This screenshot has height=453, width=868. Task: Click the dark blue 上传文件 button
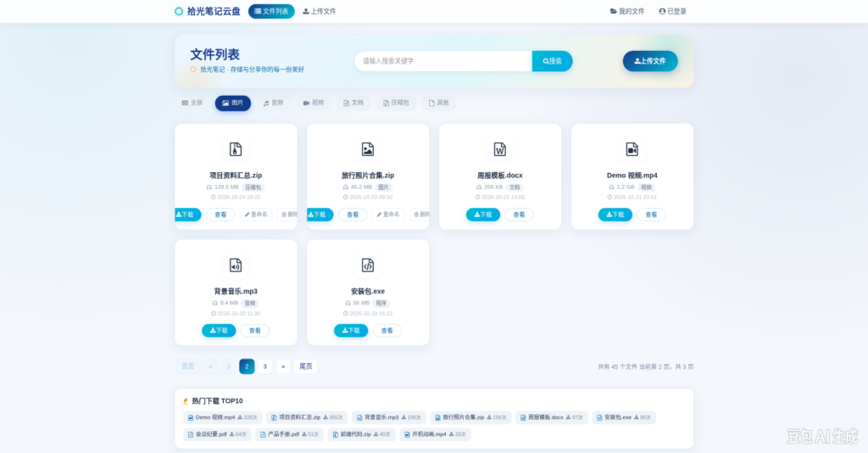pos(650,61)
